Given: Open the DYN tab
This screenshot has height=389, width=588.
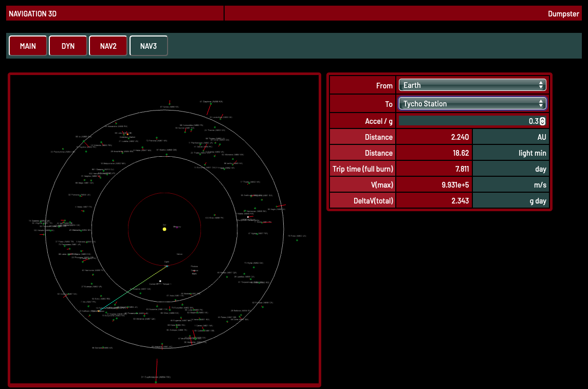Looking at the screenshot, I should [x=68, y=46].
